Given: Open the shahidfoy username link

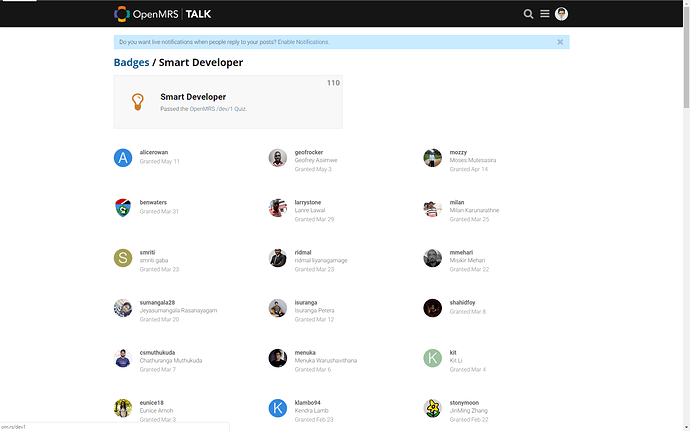Looking at the screenshot, I should click(x=462, y=303).
